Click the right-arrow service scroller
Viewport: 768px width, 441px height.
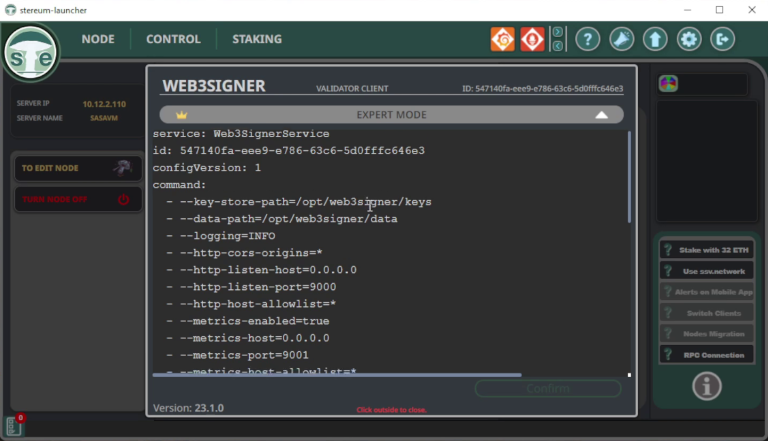[x=557, y=32]
